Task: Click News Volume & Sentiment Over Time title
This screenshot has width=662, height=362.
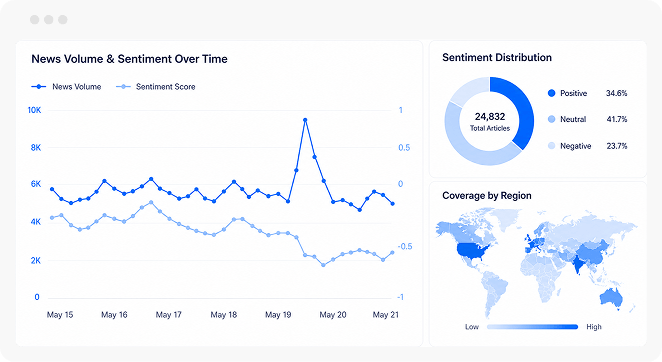Action: point(129,59)
